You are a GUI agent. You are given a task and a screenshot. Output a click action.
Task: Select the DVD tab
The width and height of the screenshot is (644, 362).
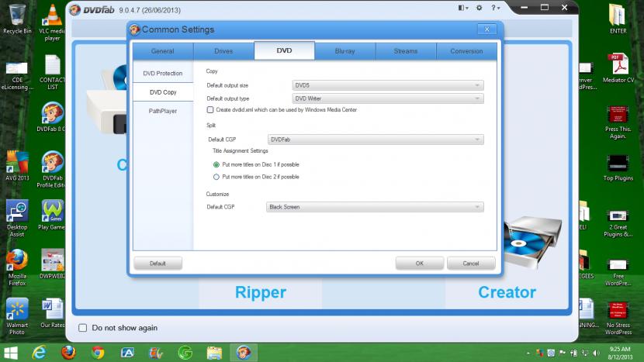(x=284, y=50)
